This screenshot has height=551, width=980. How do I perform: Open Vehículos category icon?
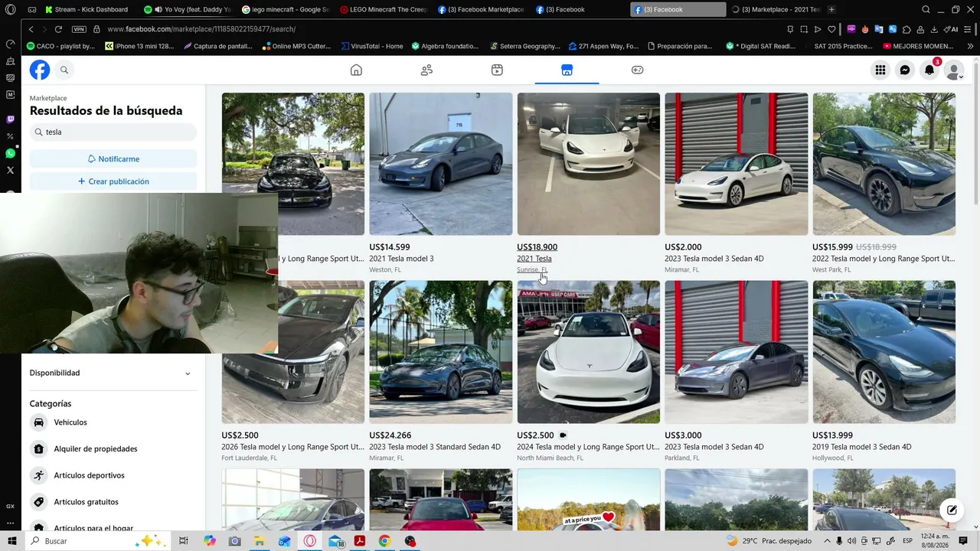39,422
